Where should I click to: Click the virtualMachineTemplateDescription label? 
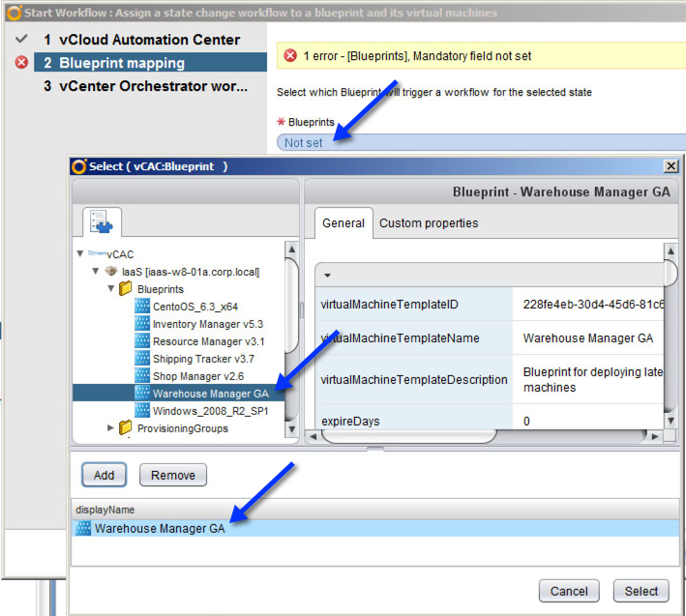[414, 379]
